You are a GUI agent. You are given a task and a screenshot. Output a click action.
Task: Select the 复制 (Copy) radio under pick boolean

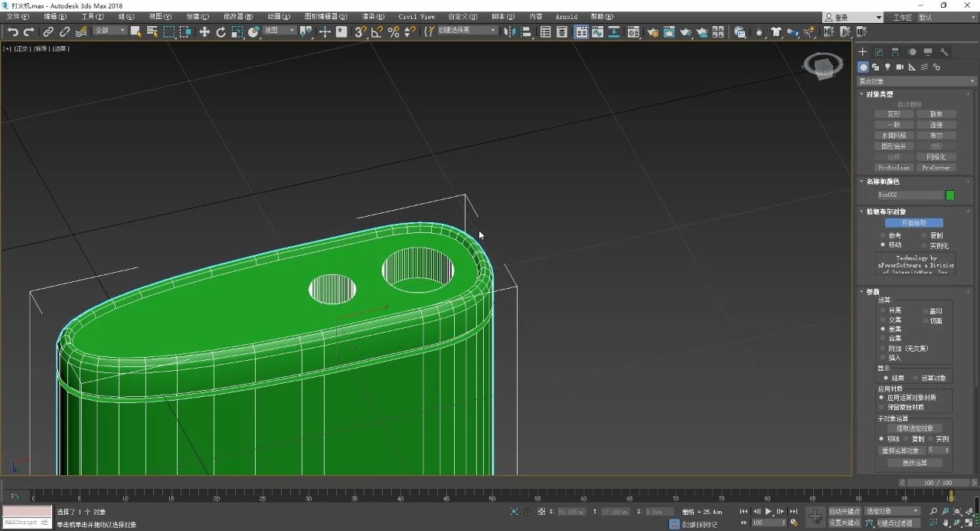(924, 236)
